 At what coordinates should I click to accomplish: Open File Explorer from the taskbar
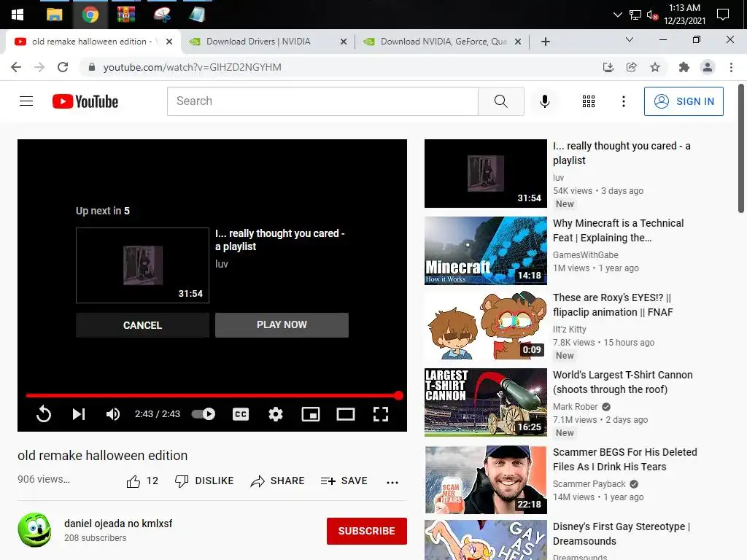click(54, 15)
